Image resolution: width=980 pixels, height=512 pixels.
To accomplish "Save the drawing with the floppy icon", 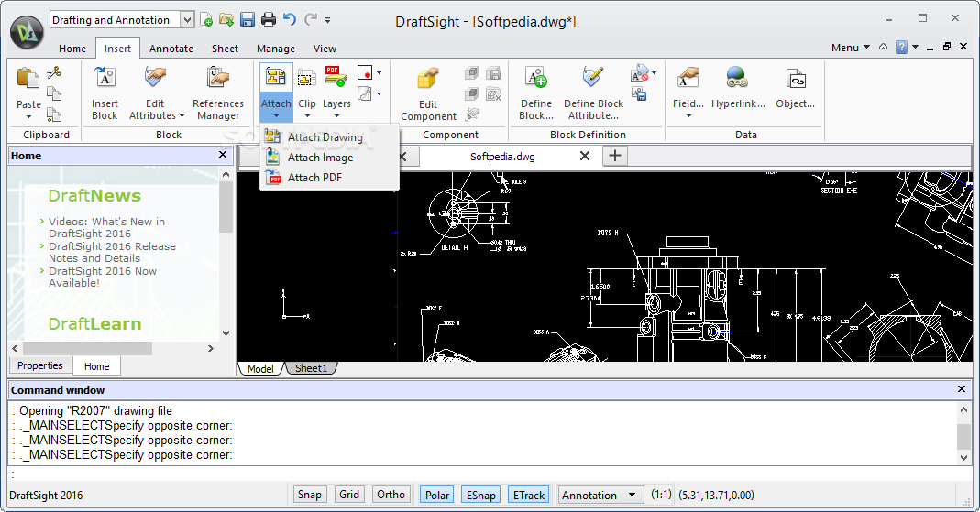I will click(x=248, y=20).
